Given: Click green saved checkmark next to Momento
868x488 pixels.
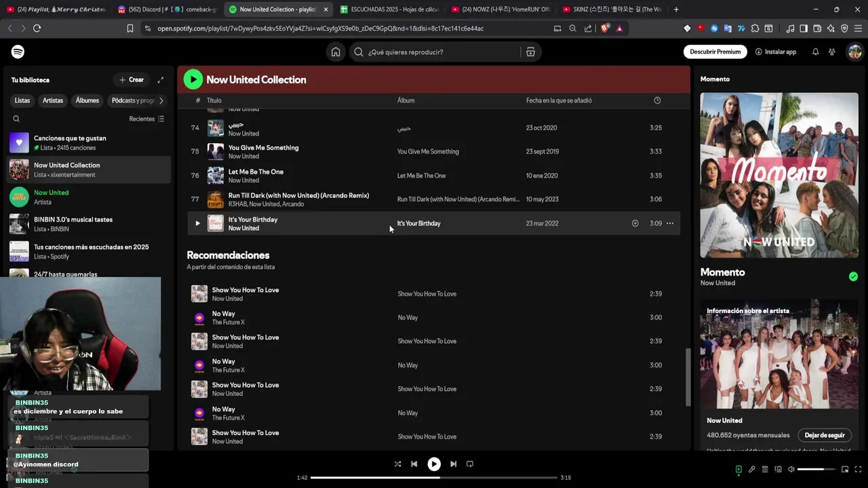Looking at the screenshot, I should pyautogui.click(x=853, y=277).
